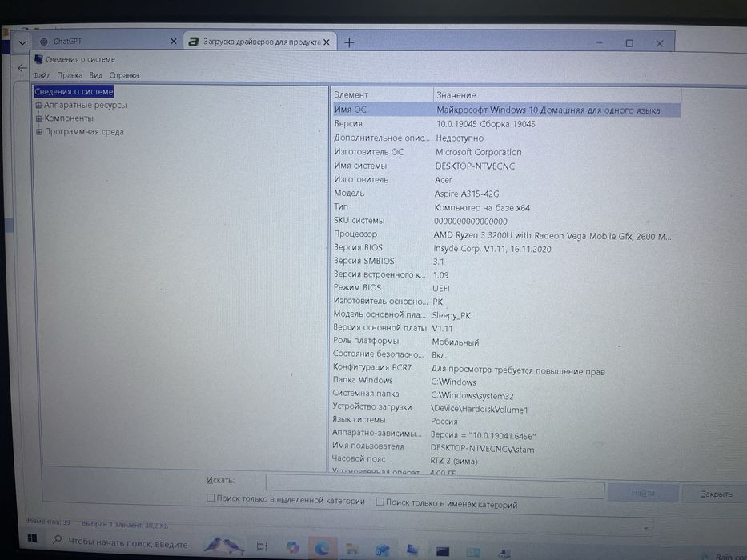Open the Task View taskbar icon
This screenshot has height=560, width=747.
262,546
